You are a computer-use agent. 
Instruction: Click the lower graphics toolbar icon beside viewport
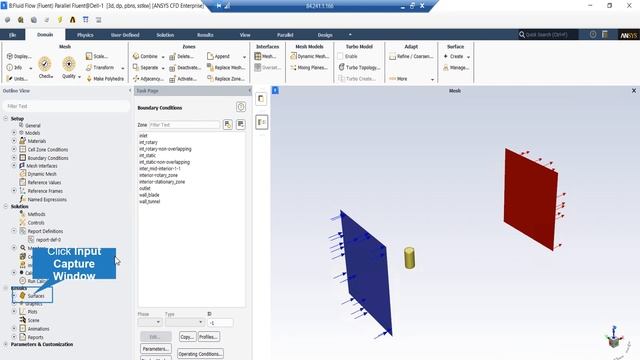[261, 122]
